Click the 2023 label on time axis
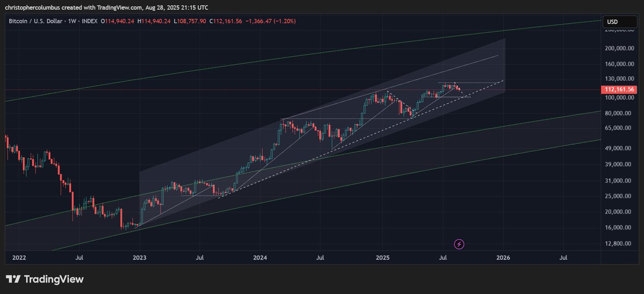Screen dimensions: 644x294 [x=140, y=258]
